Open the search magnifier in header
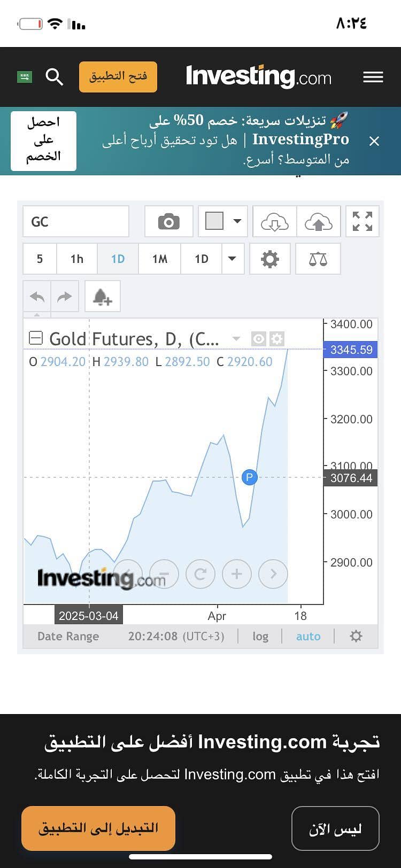Viewport: 401px width, 868px height. (55, 76)
